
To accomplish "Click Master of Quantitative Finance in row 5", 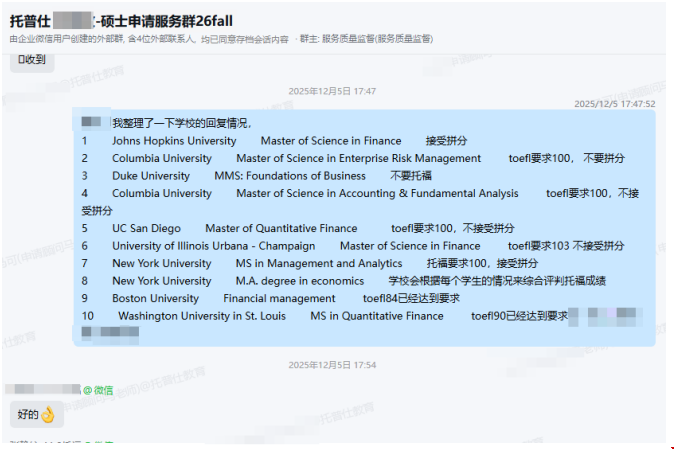I will click(281, 229).
